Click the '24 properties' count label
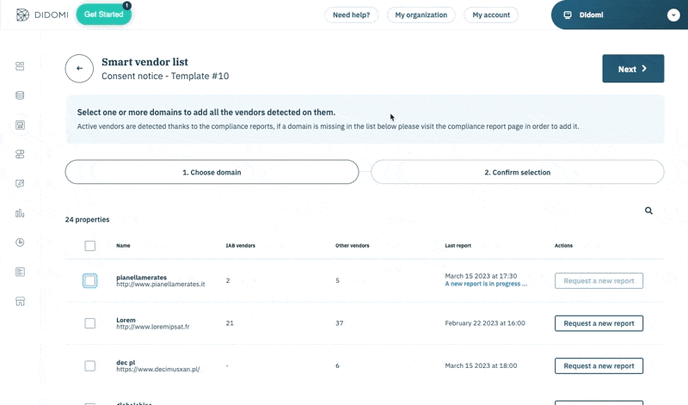688x405 pixels. (87, 219)
